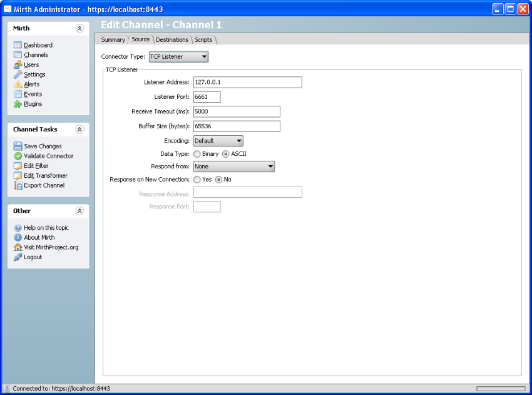Click the Events list icon

(18, 94)
